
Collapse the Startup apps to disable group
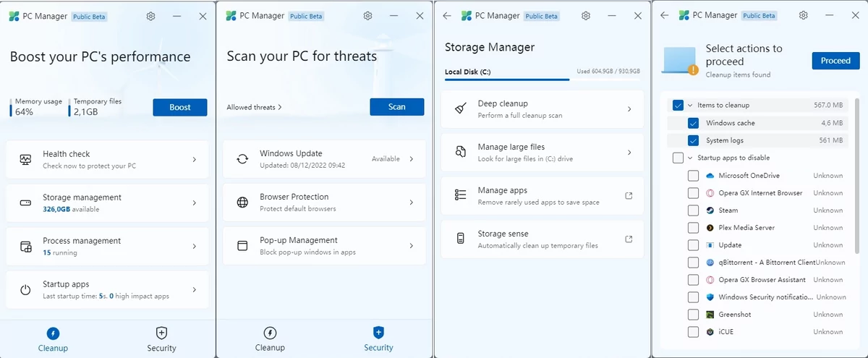click(690, 158)
